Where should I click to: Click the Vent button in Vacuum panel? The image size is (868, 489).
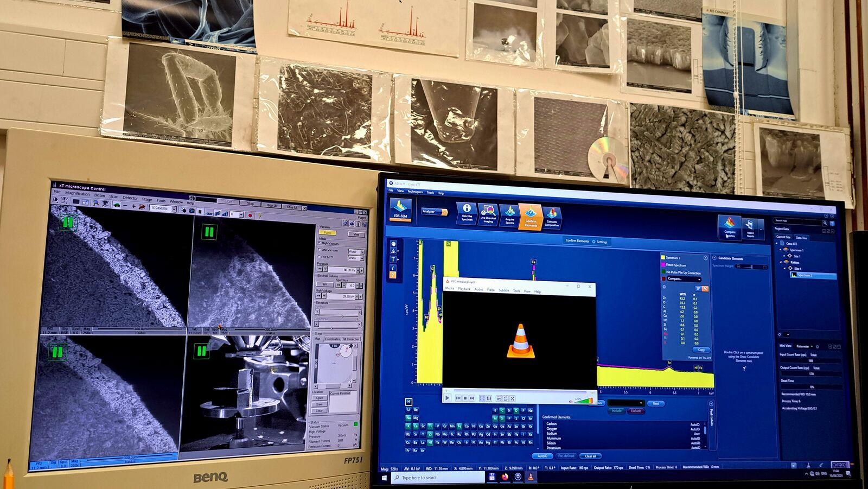point(356,234)
